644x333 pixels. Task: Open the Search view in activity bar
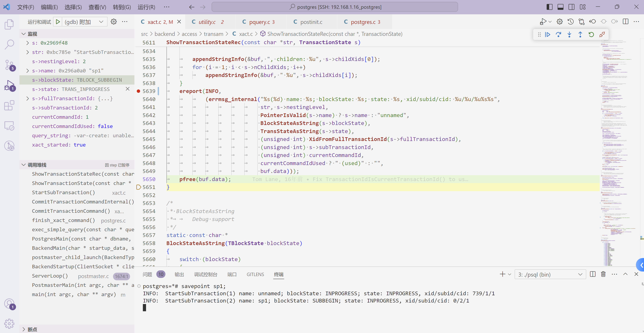click(9, 44)
